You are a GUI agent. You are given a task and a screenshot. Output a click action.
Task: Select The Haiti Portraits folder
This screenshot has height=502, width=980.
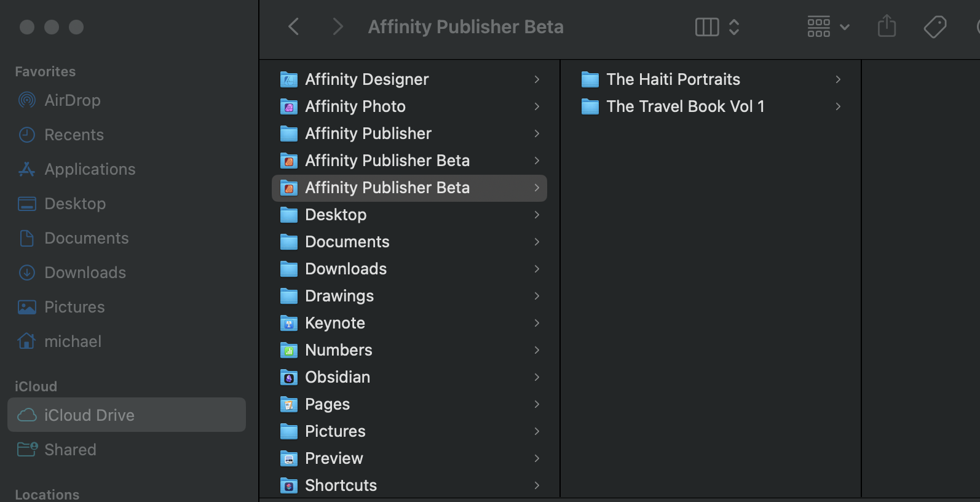pos(711,79)
